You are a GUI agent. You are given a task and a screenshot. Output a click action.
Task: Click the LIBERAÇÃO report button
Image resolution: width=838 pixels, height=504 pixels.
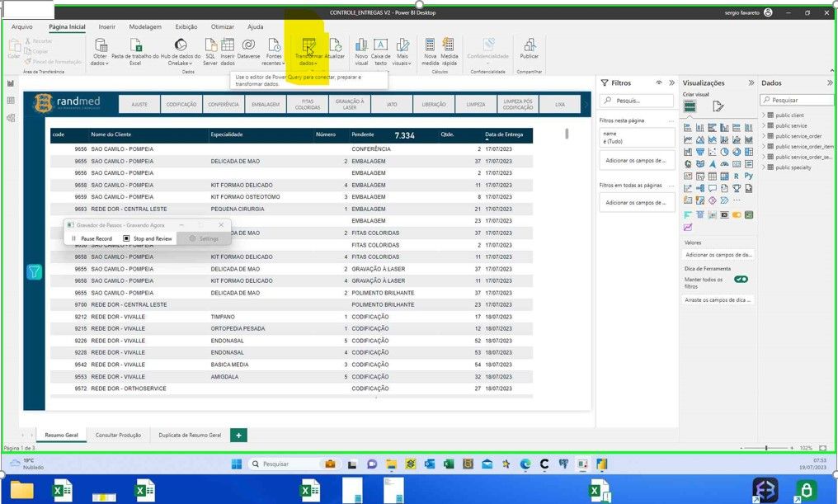click(x=433, y=104)
